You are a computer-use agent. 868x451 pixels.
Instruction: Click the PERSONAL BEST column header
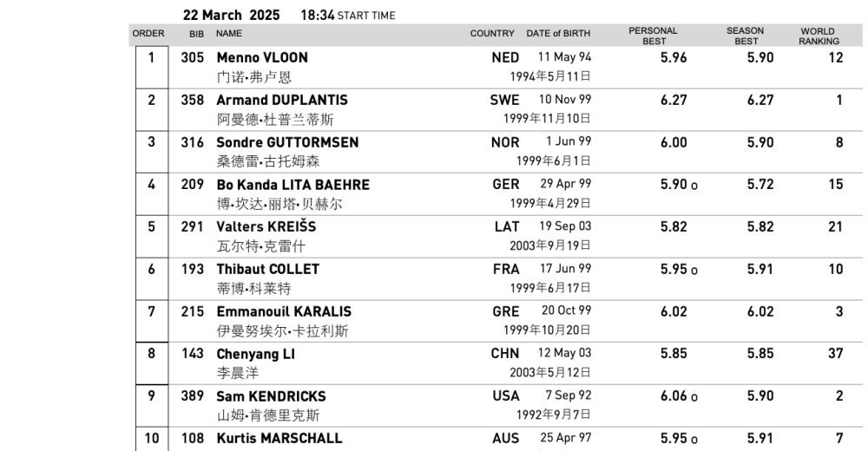[x=653, y=36]
